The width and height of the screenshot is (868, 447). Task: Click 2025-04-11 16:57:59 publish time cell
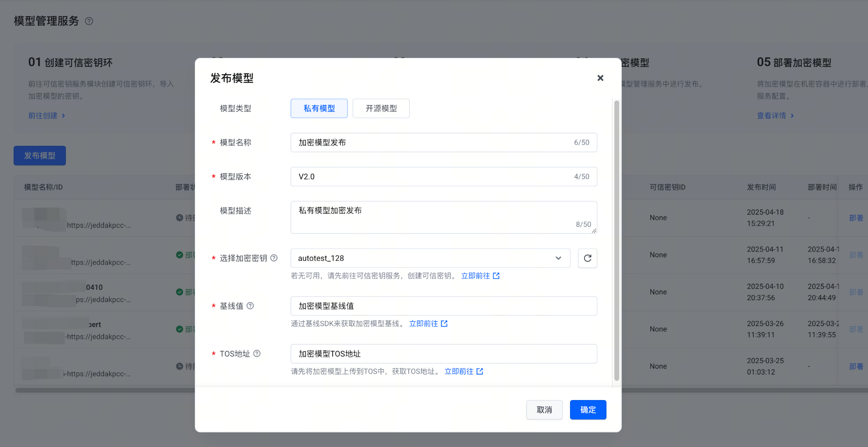pos(765,255)
